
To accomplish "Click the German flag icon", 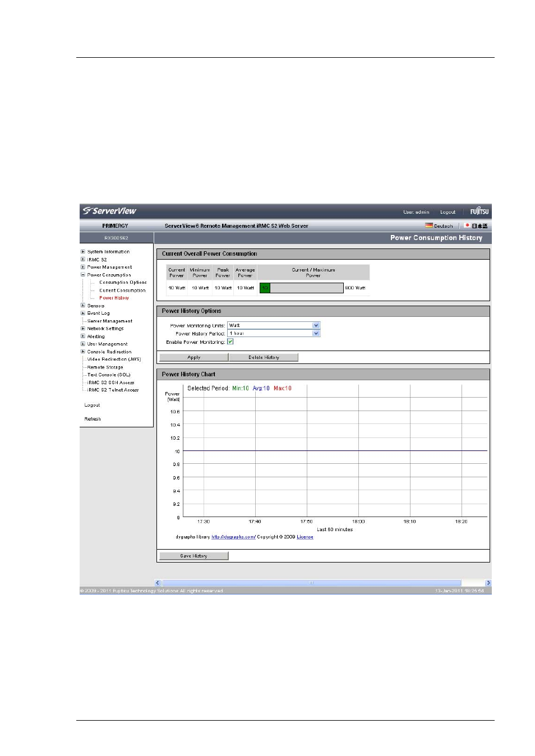I will click(428, 225).
